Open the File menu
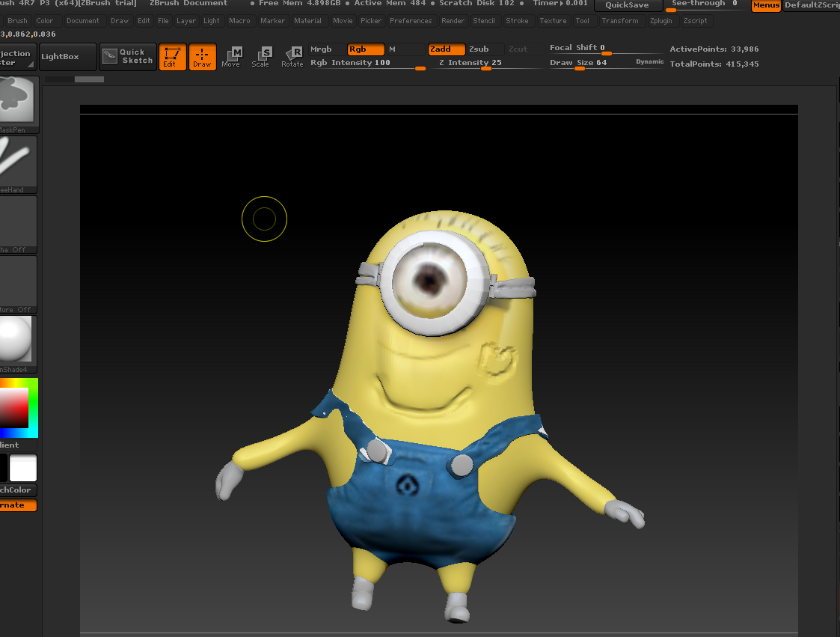 (x=163, y=21)
